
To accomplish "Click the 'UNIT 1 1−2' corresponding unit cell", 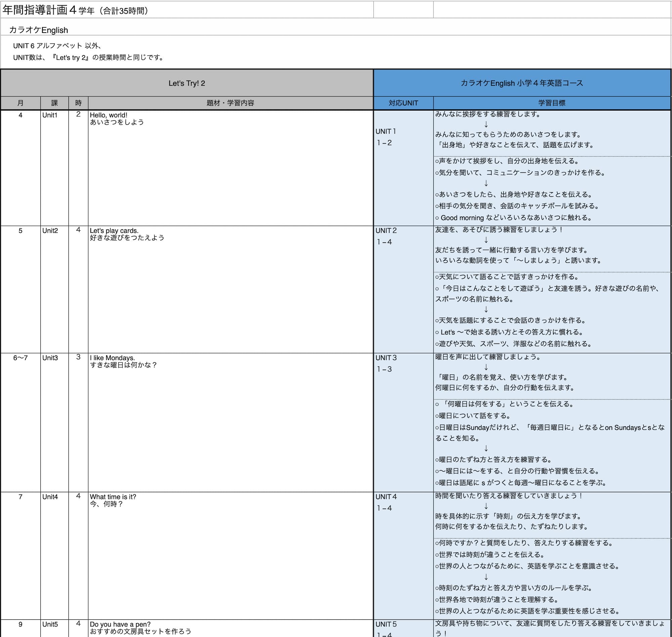I will pos(404,168).
